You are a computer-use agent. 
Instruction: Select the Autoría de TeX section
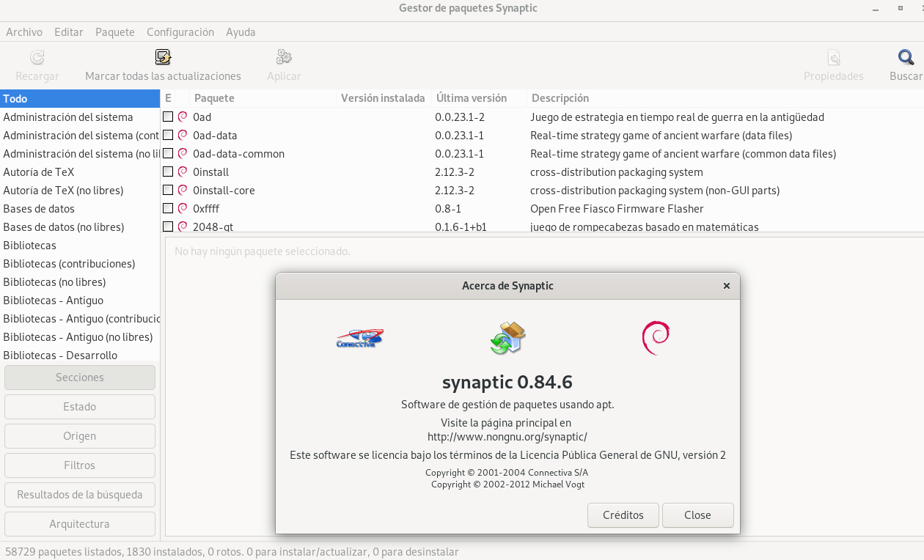[80, 172]
